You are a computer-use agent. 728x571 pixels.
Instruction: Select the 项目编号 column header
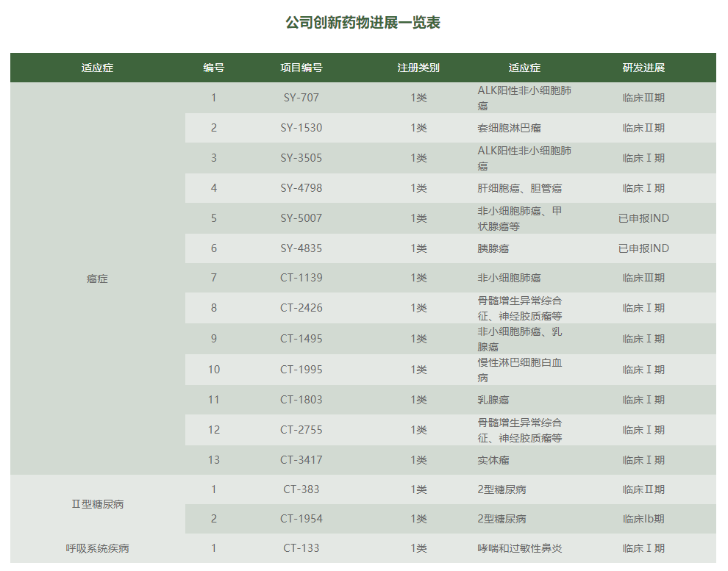point(301,68)
